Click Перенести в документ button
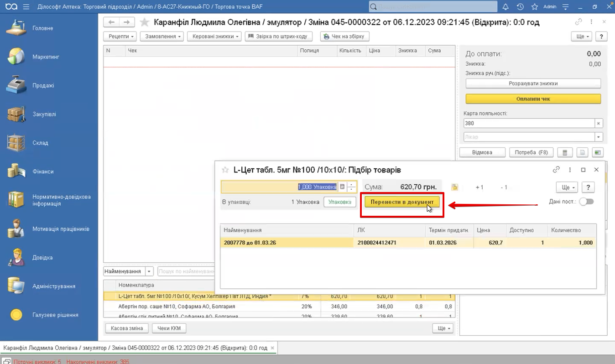The image size is (615, 364). click(x=402, y=202)
